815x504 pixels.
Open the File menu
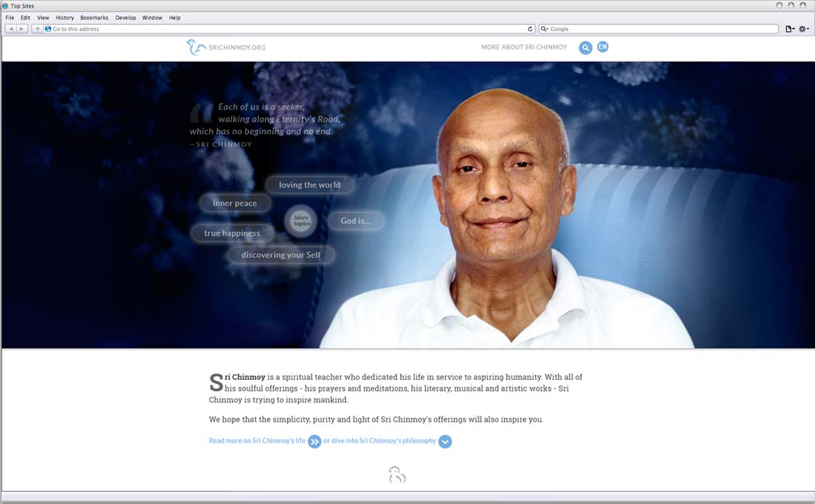coord(10,18)
